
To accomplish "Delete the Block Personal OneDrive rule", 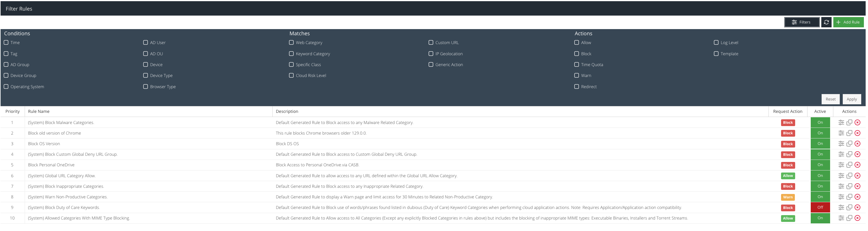I will [x=857, y=165].
